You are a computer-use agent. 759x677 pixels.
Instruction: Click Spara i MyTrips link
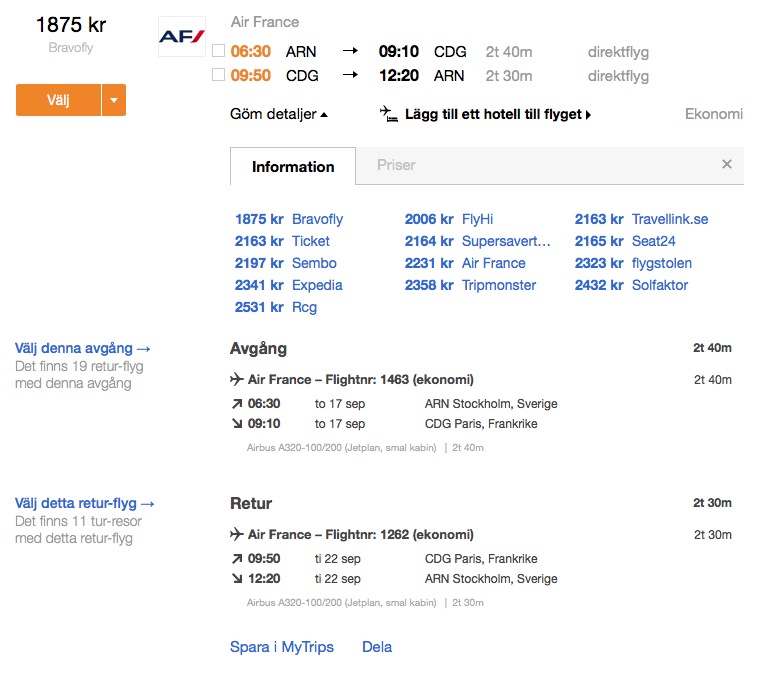point(282,647)
